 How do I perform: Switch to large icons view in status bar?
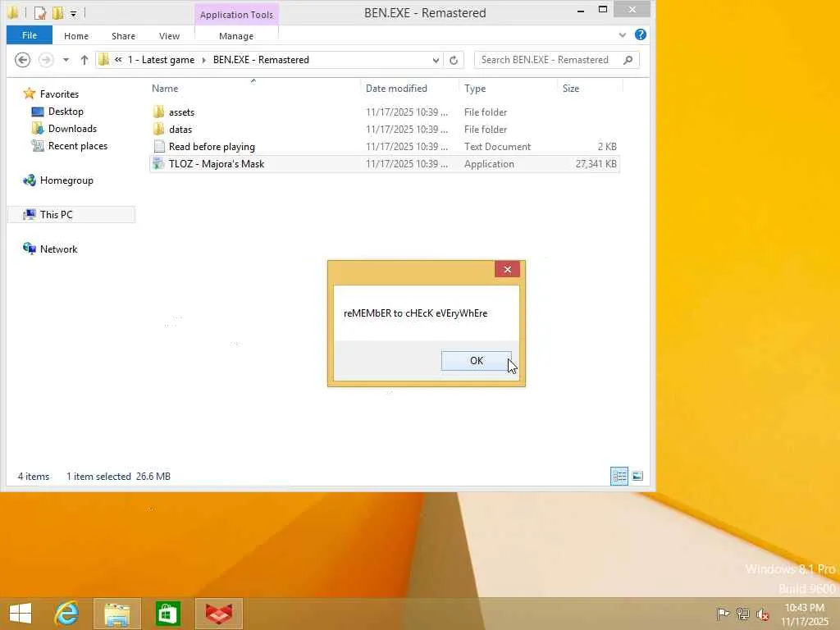tap(637, 476)
